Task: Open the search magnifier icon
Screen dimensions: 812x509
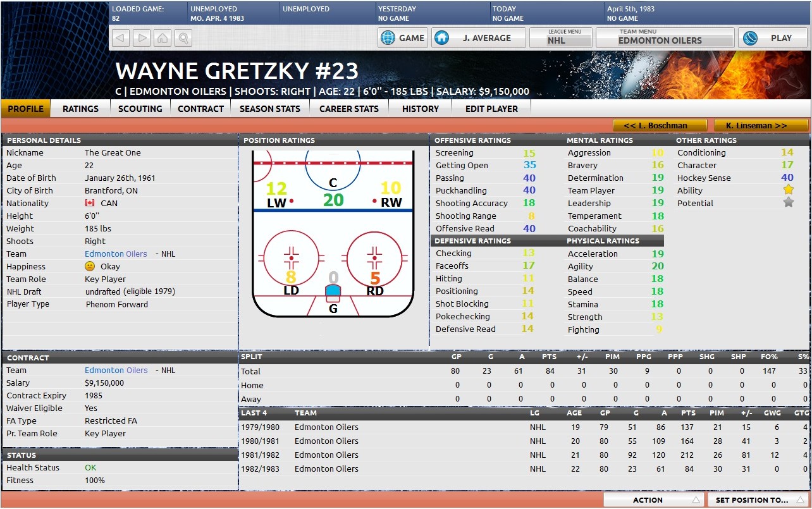Action: (x=183, y=38)
